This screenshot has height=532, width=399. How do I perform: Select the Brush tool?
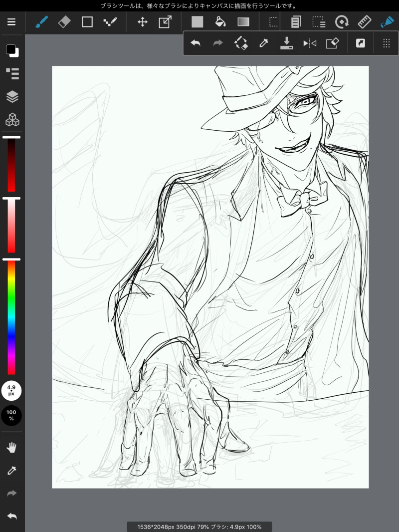(42, 22)
